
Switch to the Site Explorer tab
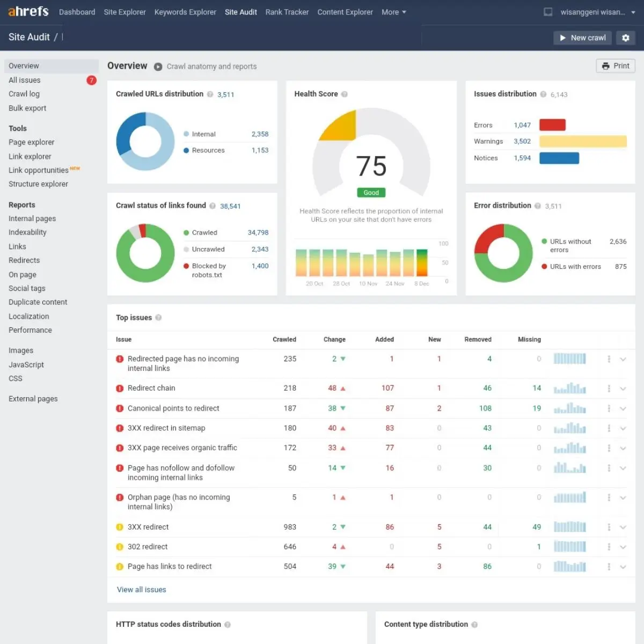125,12
